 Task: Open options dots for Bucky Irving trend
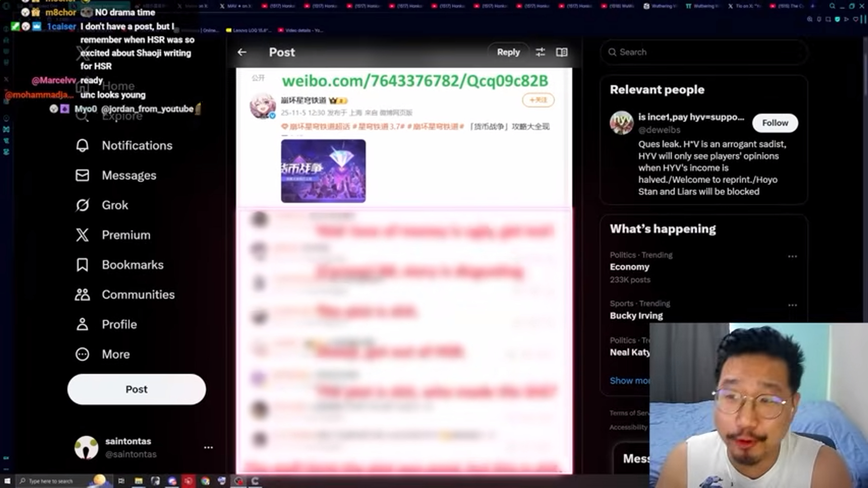792,305
